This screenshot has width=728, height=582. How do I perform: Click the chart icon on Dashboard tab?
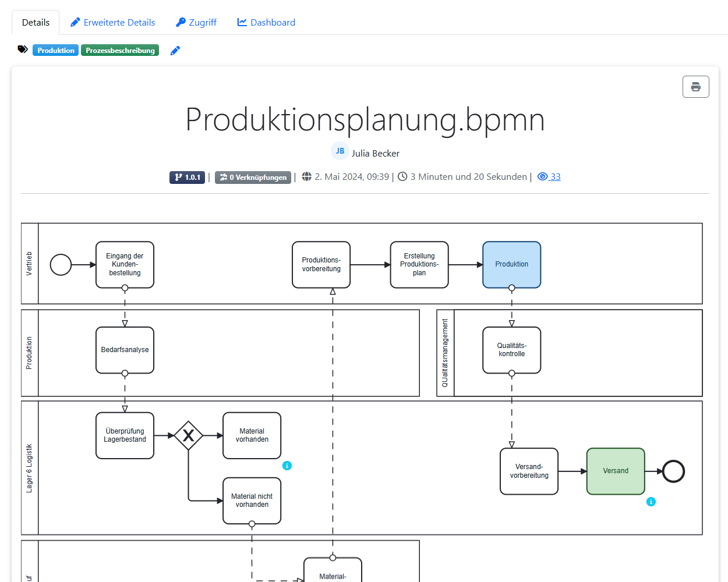[242, 22]
